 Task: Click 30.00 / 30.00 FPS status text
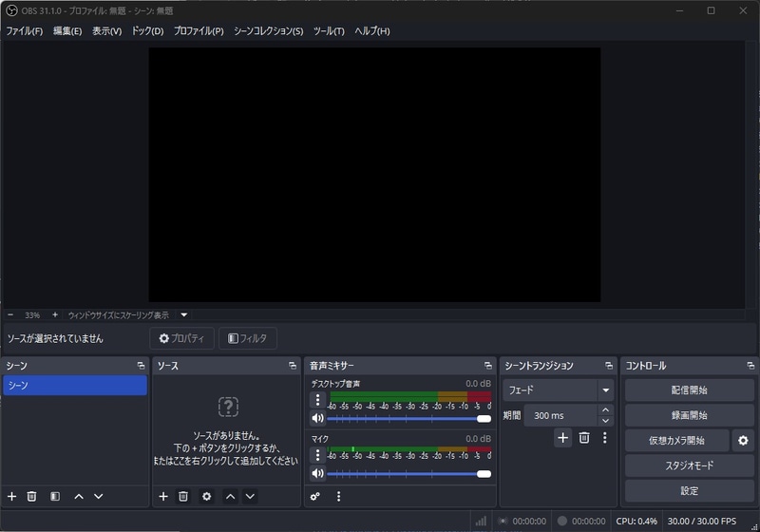click(x=702, y=522)
